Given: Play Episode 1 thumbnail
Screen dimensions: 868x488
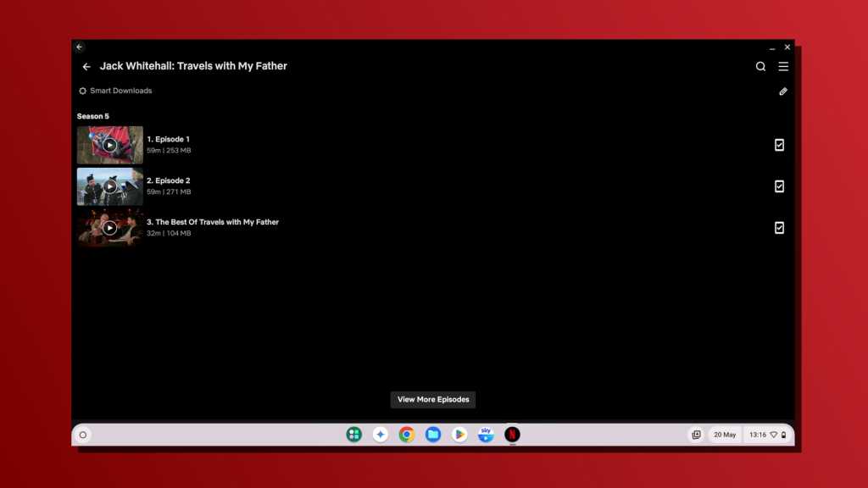Looking at the screenshot, I should pos(109,145).
